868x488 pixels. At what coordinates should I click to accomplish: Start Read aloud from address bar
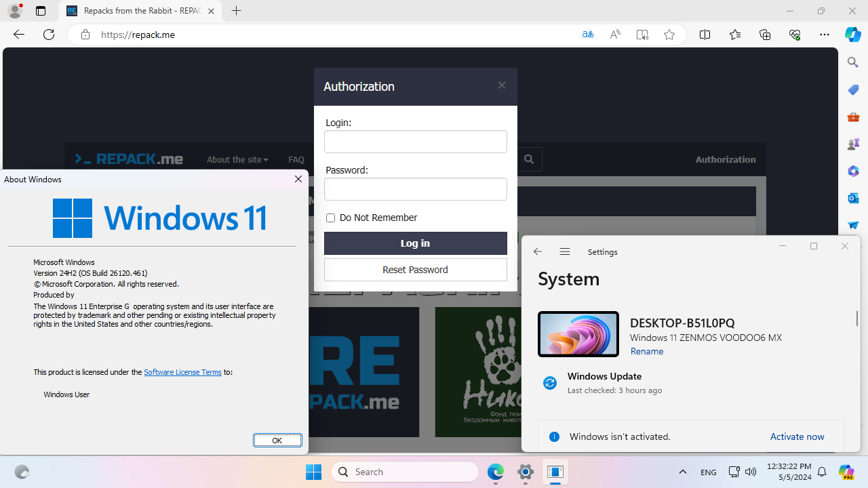[615, 35]
